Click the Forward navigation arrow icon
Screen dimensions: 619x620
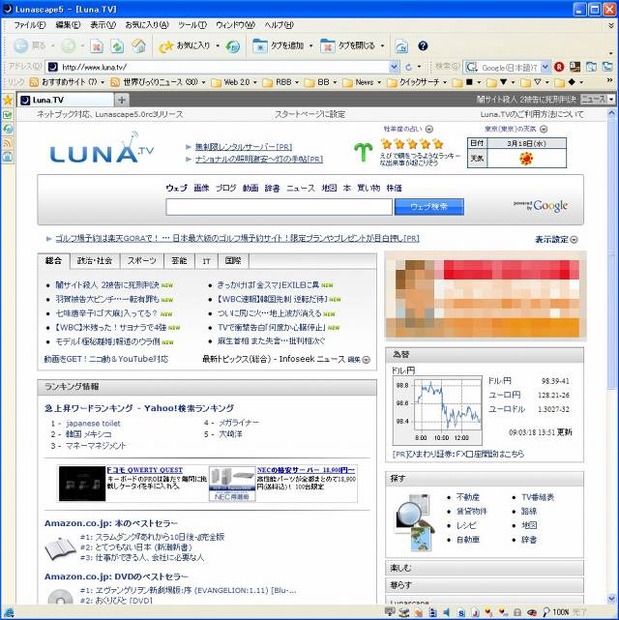pyautogui.click(x=68, y=46)
